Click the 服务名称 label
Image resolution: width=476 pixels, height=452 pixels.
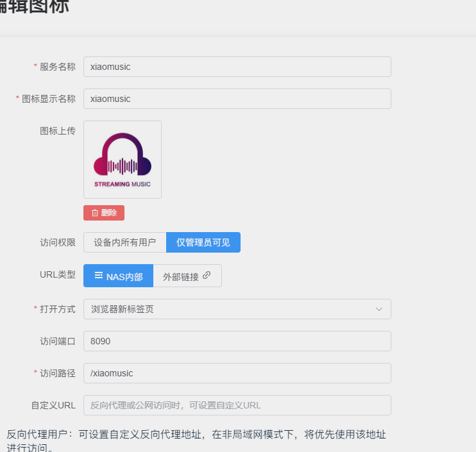click(57, 67)
